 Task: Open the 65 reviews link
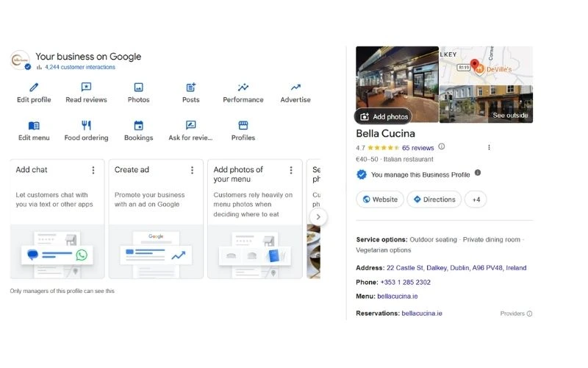click(417, 148)
